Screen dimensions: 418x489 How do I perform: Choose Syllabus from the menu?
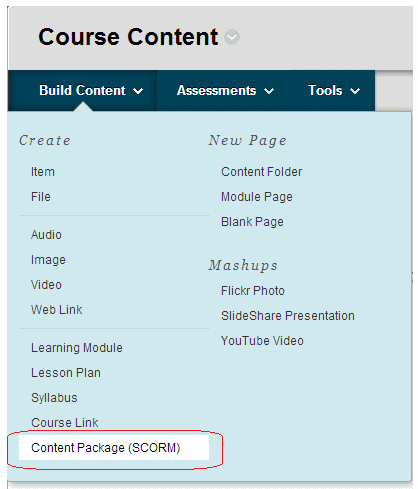(x=54, y=398)
